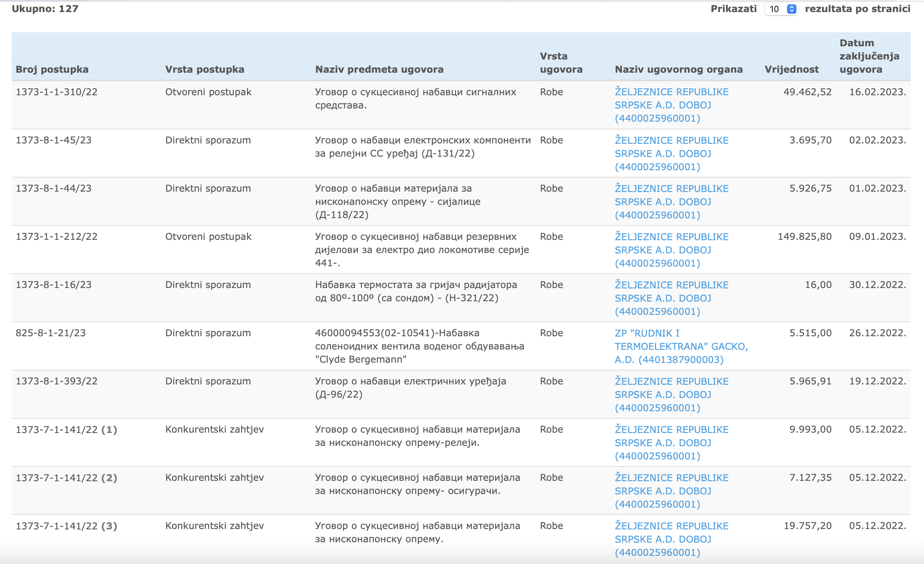Click the date 09.01.2023.
Viewport: 924px width, 564px height.
[x=877, y=236]
